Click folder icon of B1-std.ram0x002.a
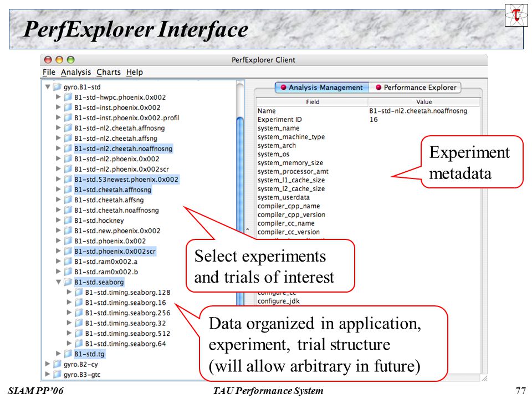 (68, 261)
